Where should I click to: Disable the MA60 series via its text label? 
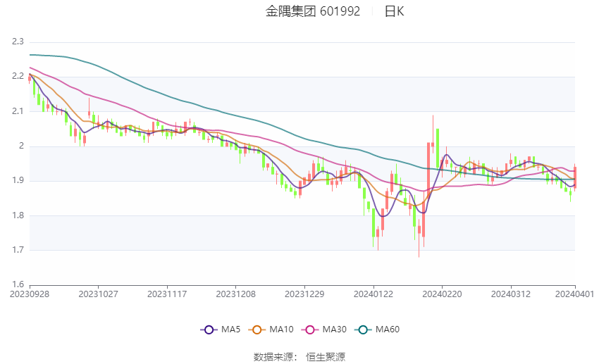(388, 329)
